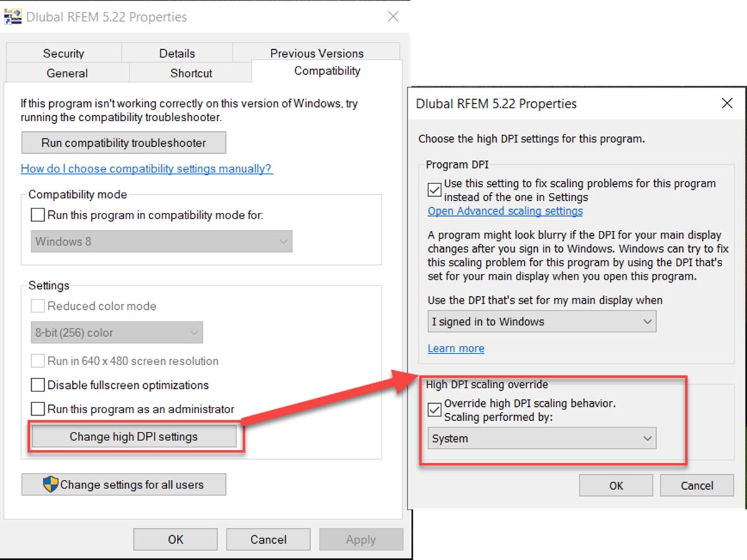Close the high DPI settings dialog
Screen dimensions: 747x560
click(726, 103)
